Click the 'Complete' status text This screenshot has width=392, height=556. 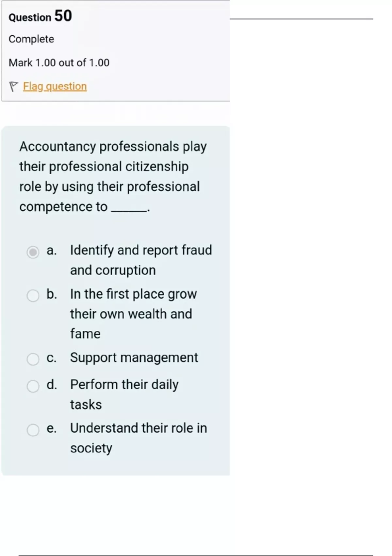coord(31,39)
